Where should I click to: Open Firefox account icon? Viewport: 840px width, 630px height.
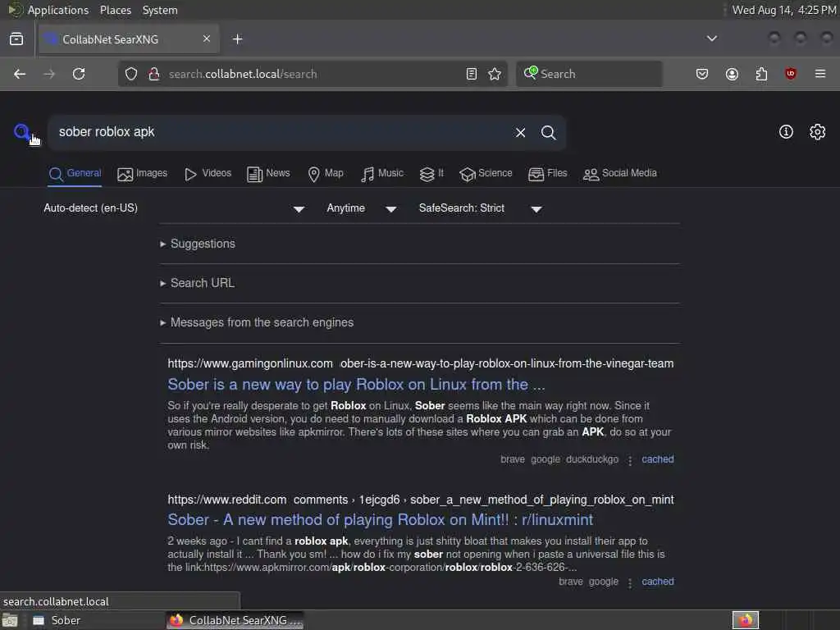coord(732,74)
